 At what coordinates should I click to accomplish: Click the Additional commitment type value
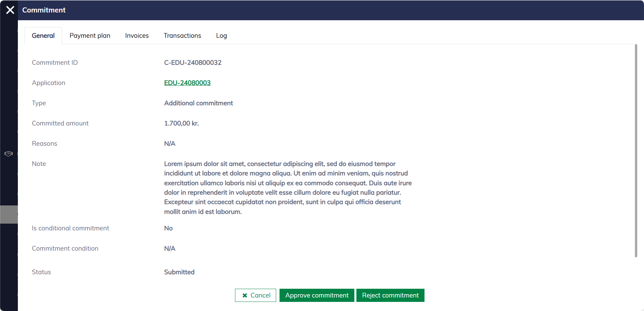[198, 103]
